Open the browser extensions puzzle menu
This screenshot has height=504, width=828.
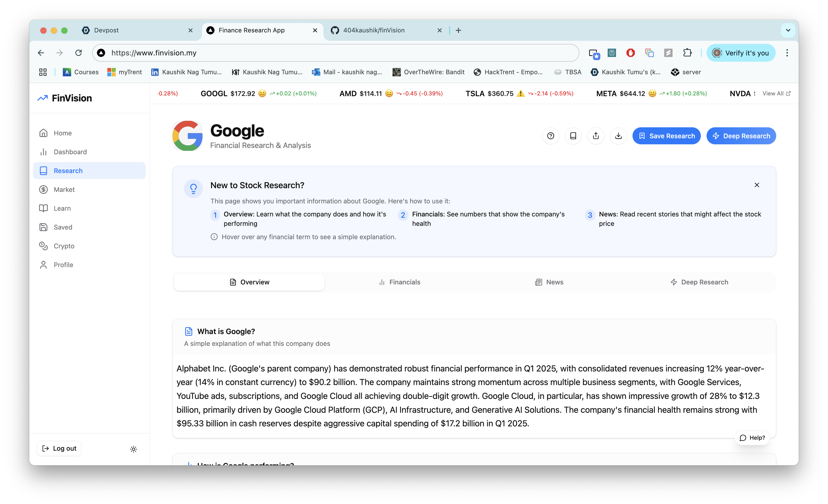point(687,53)
